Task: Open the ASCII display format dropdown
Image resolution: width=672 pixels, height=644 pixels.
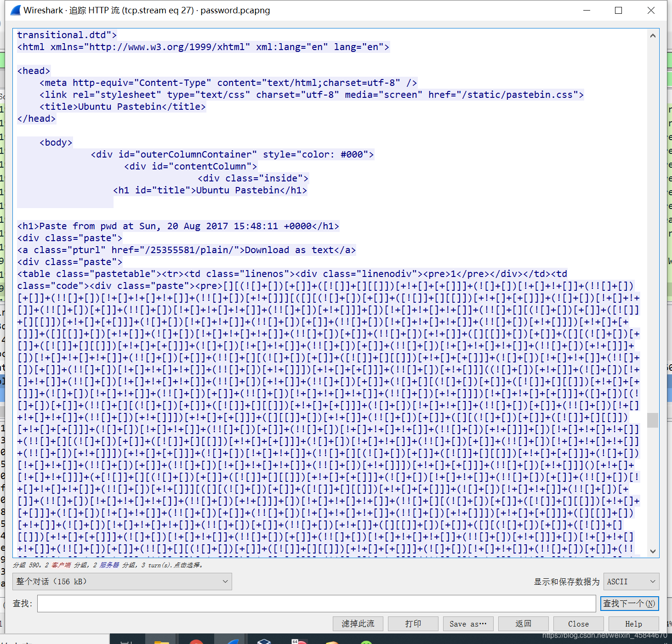Action: click(632, 582)
